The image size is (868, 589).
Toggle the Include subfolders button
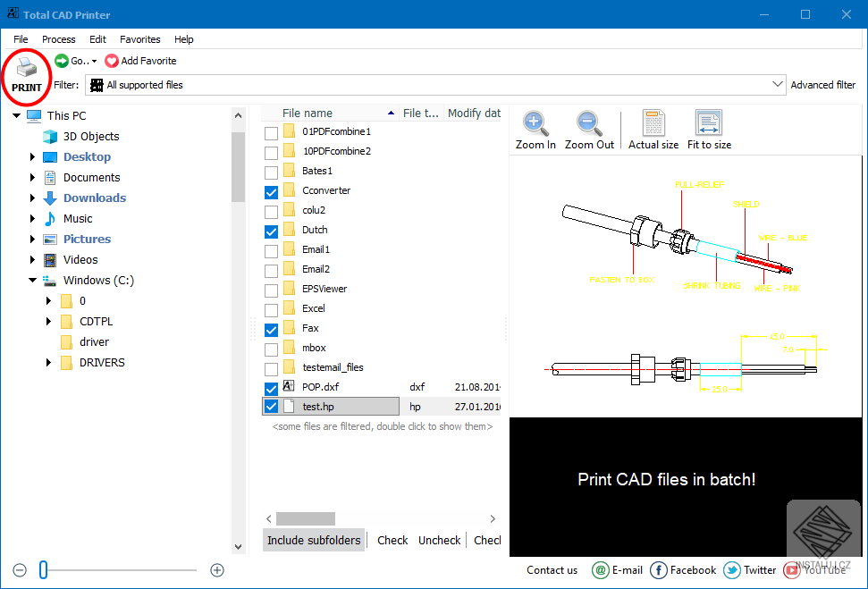314,540
